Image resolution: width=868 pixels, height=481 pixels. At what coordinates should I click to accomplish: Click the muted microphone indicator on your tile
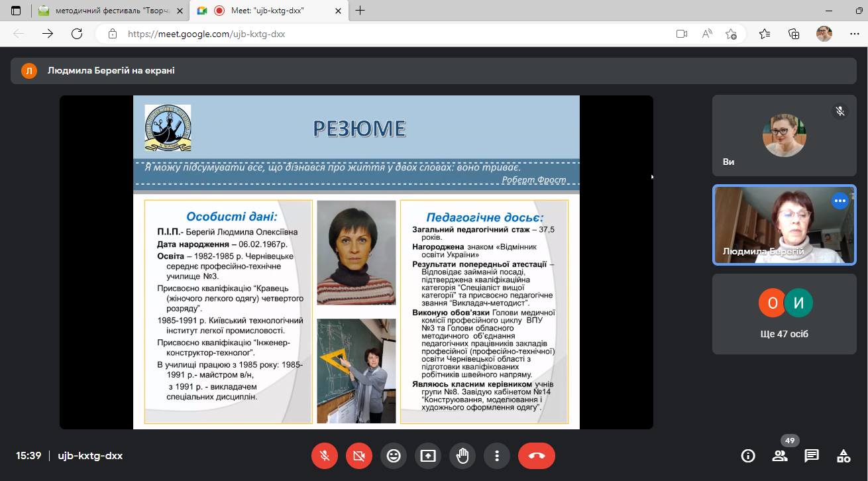840,111
